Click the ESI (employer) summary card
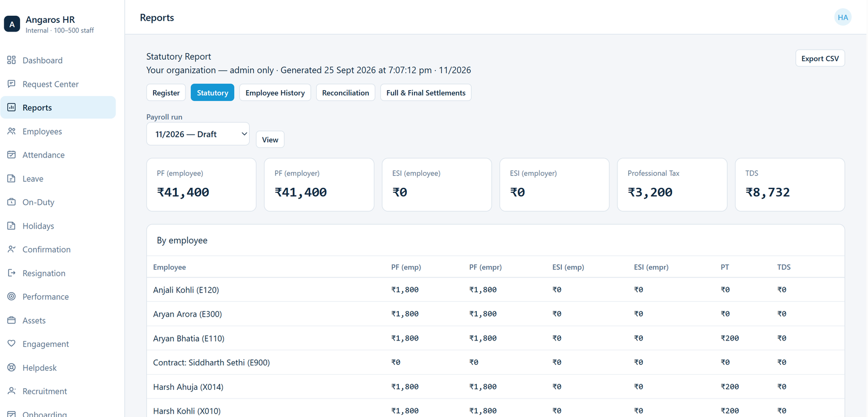The height and width of the screenshot is (417, 868). [x=554, y=185]
